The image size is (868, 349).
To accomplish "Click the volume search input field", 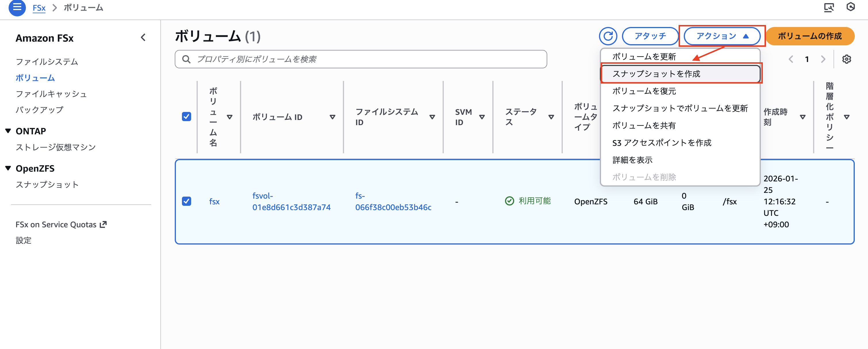I will [x=360, y=59].
